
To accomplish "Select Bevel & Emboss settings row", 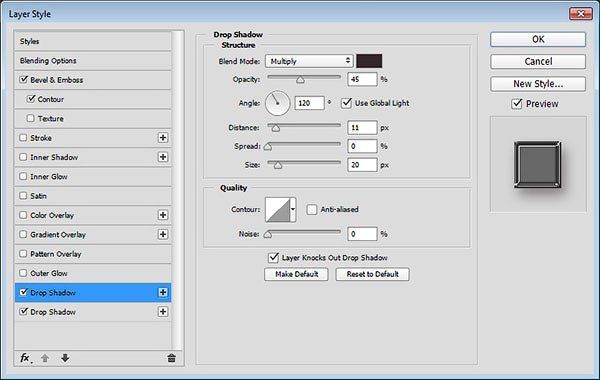I will pyautogui.click(x=93, y=80).
